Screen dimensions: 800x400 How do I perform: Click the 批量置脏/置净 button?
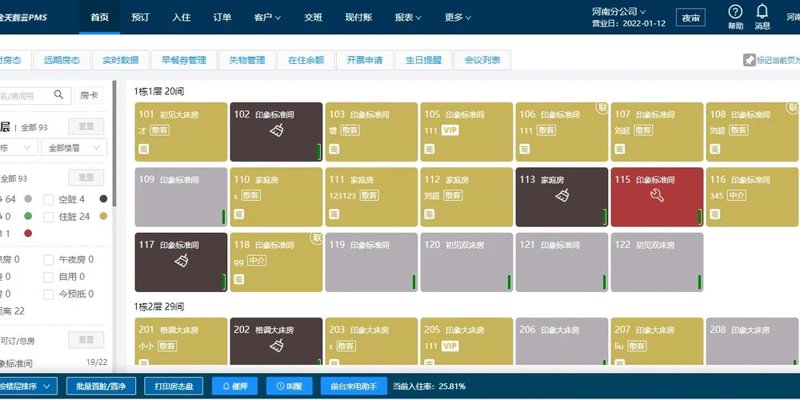(101, 386)
